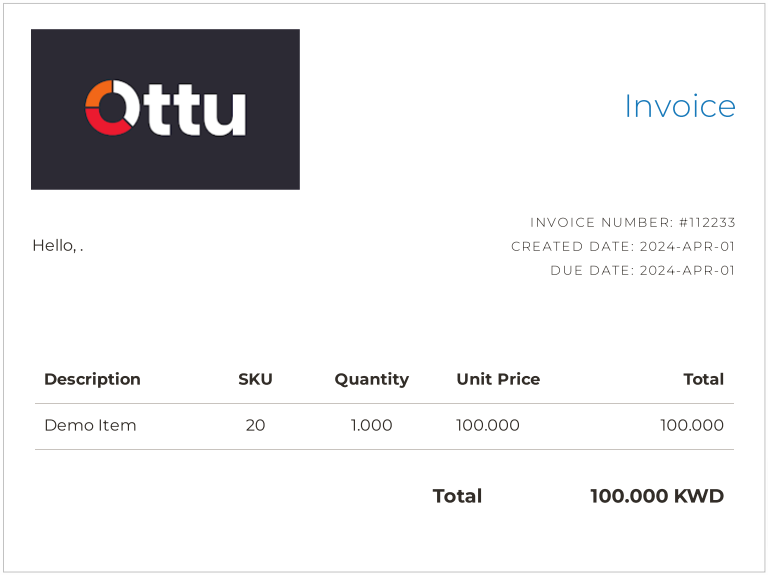Select the Demo Item description cell
The height and width of the screenshot is (575, 768).
pyautogui.click(x=90, y=425)
